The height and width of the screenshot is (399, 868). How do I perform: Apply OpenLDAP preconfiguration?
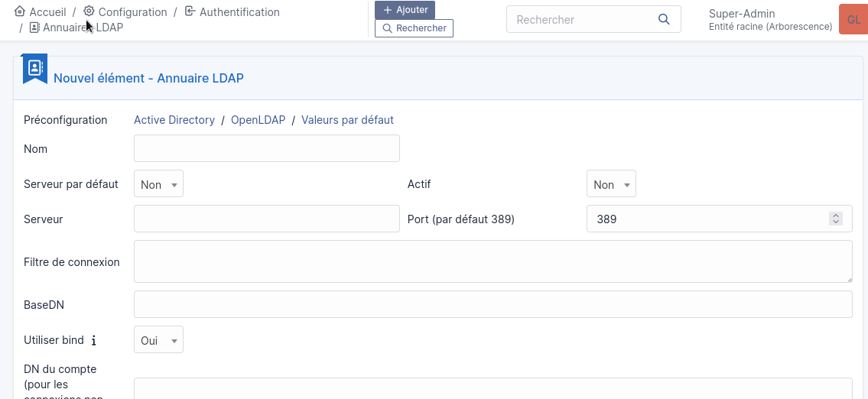258,120
